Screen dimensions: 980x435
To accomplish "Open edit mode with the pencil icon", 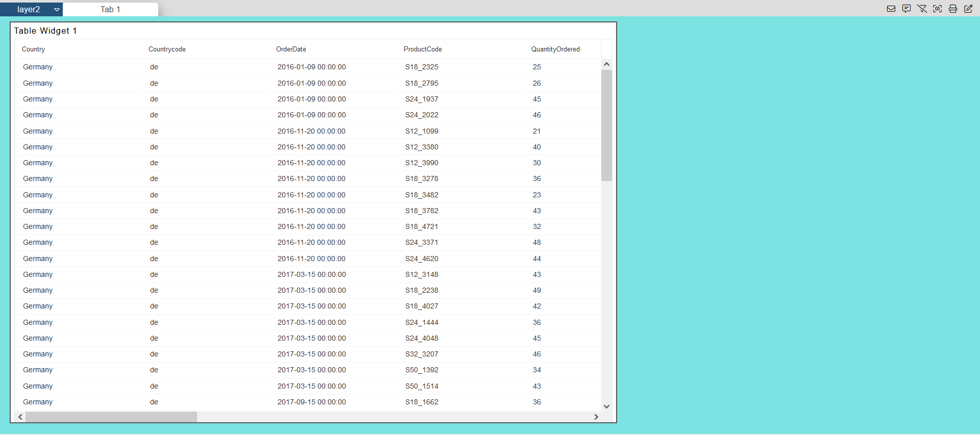I will (x=968, y=9).
